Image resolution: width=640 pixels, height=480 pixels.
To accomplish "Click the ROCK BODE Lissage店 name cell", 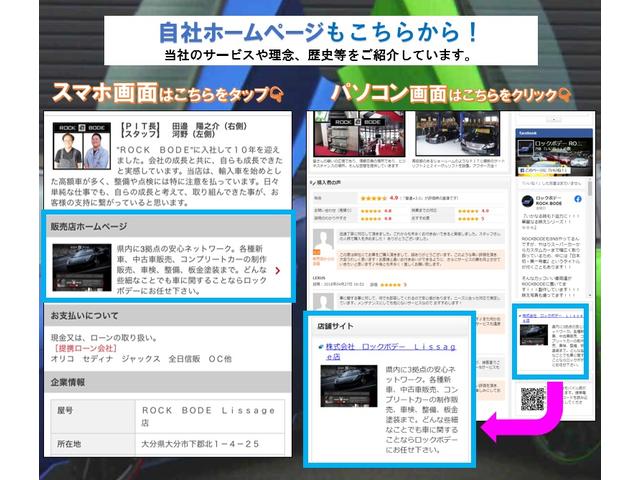I will click(x=210, y=416).
